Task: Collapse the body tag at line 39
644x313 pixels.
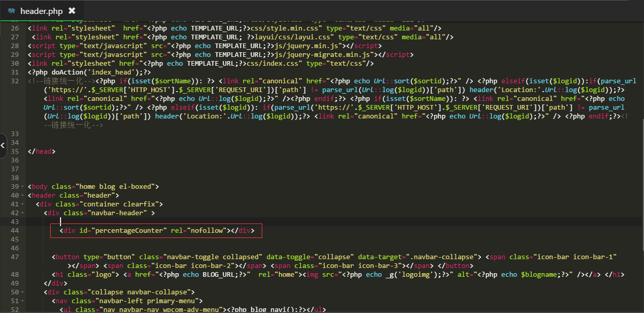Action: [22, 186]
